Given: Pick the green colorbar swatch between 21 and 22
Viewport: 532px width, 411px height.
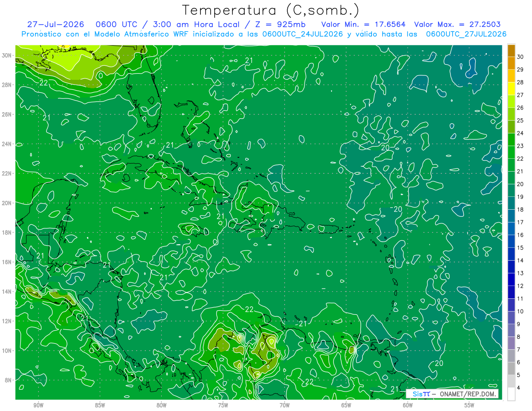Looking at the screenshot, I should tap(511, 165).
